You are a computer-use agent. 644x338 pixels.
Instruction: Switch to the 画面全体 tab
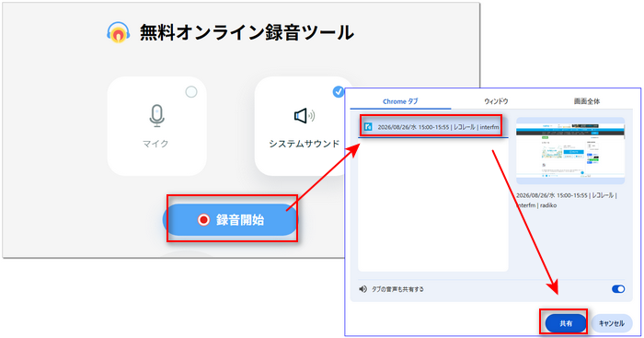(x=587, y=101)
